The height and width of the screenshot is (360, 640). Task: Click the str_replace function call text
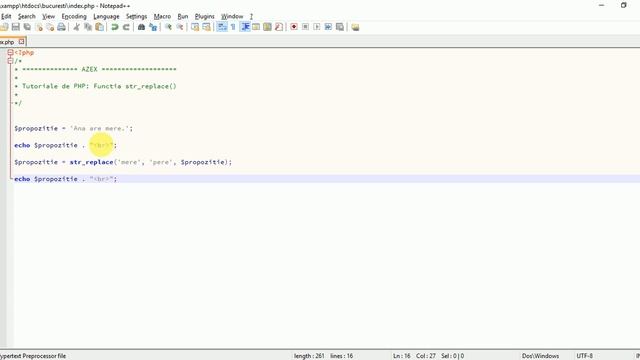pos(91,162)
